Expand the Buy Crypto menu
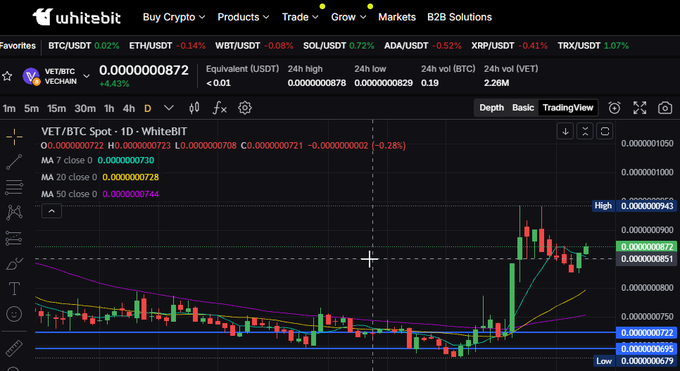The height and width of the screenshot is (371, 680). (174, 17)
